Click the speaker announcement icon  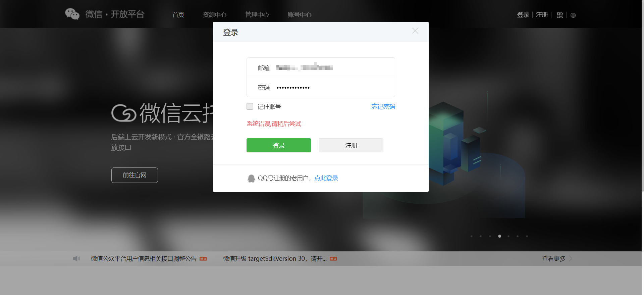(76, 258)
